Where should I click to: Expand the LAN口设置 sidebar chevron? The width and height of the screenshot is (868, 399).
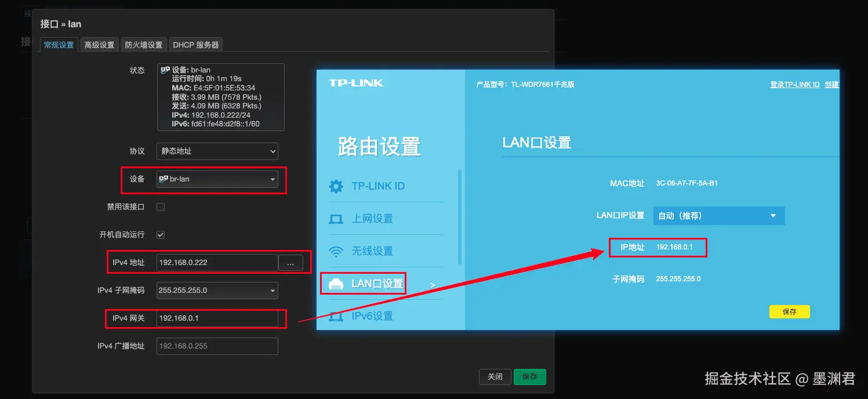point(433,285)
